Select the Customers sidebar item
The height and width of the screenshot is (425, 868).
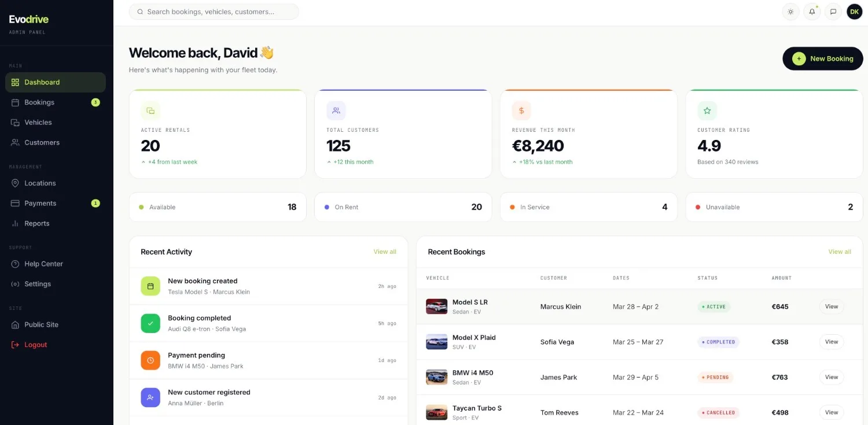coord(56,143)
